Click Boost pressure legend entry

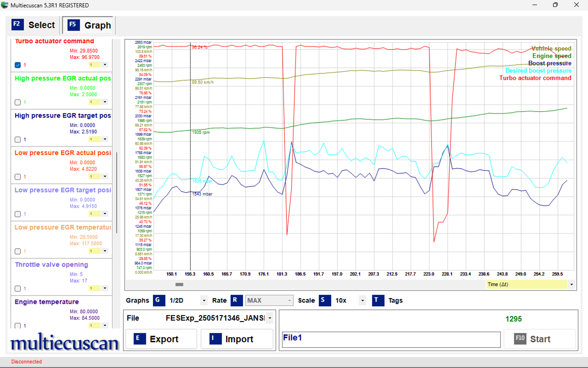tap(550, 63)
